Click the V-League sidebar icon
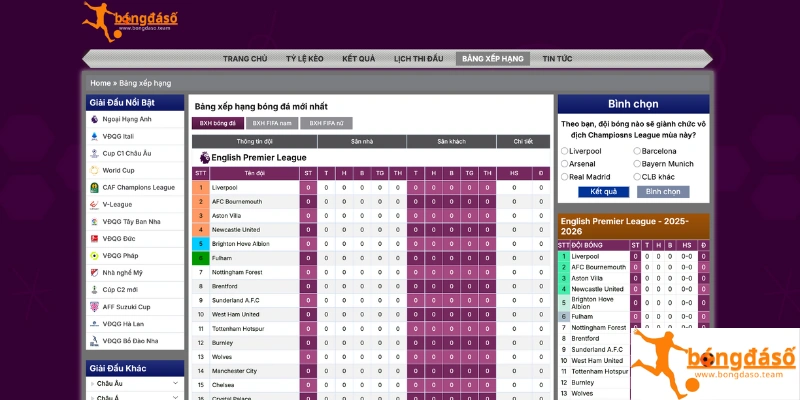This screenshot has width=800, height=400. tap(94, 204)
